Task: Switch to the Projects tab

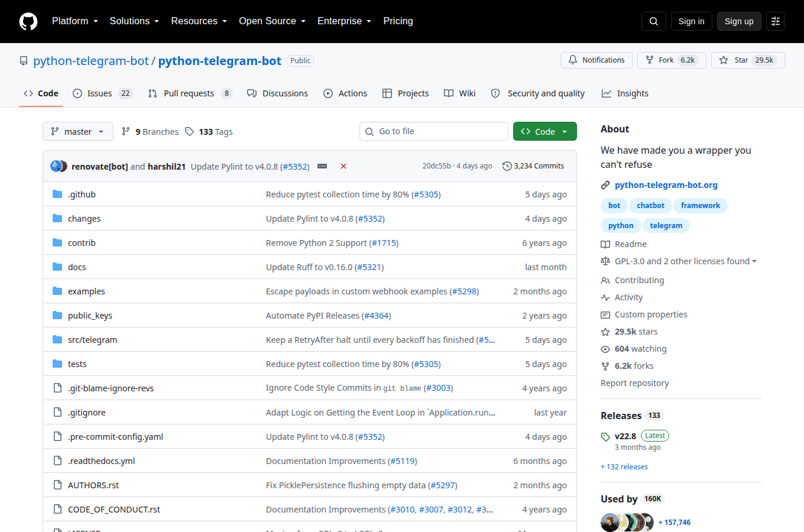Action: point(406,93)
